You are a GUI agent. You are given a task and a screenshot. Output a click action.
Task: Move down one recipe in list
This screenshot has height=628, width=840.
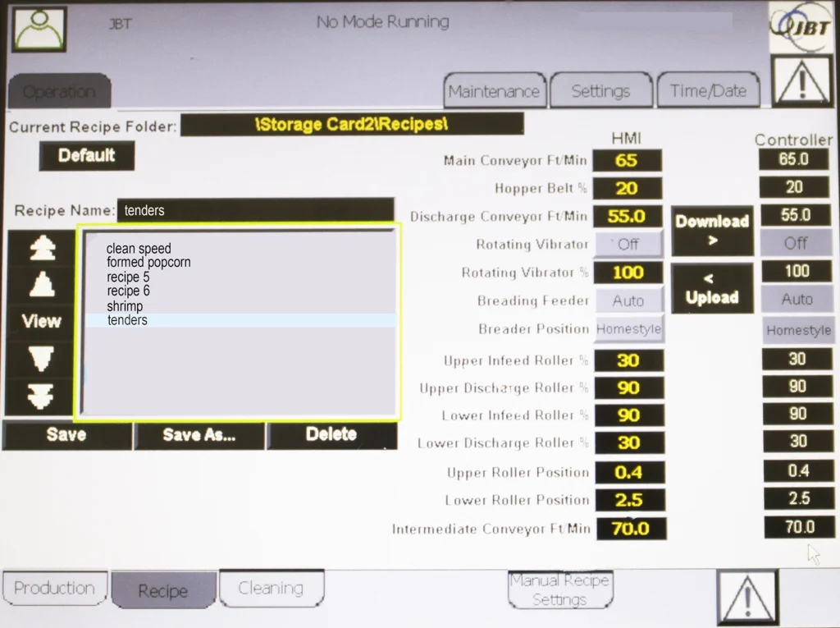tap(41, 359)
